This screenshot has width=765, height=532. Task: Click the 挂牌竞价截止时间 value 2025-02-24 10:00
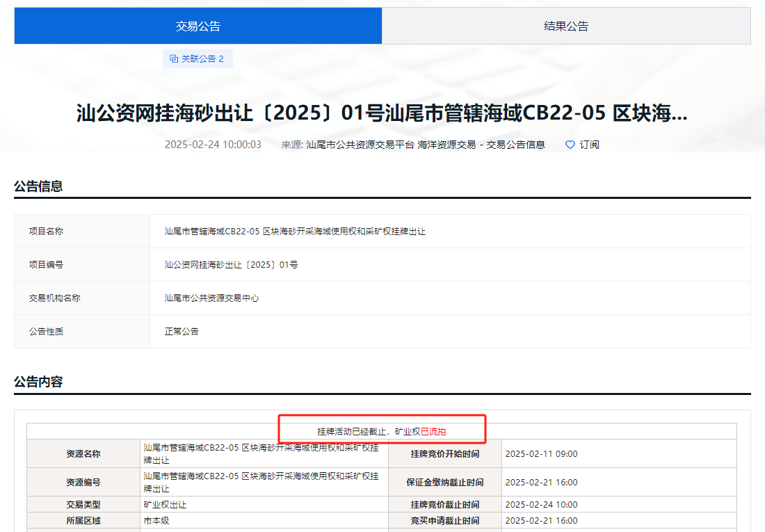point(541,505)
